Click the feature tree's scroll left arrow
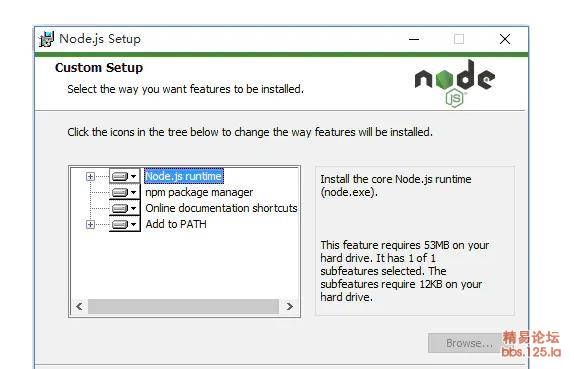574x369 pixels. tap(79, 306)
